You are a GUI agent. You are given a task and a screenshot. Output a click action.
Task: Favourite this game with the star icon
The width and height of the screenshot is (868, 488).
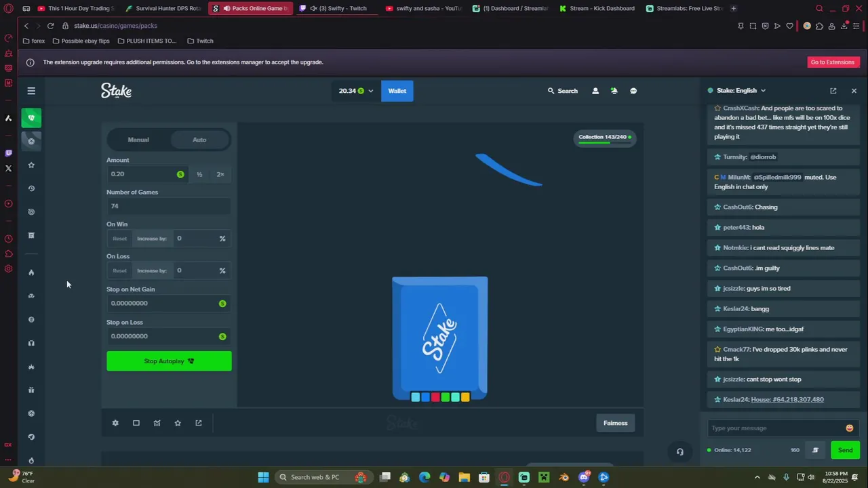tap(178, 423)
